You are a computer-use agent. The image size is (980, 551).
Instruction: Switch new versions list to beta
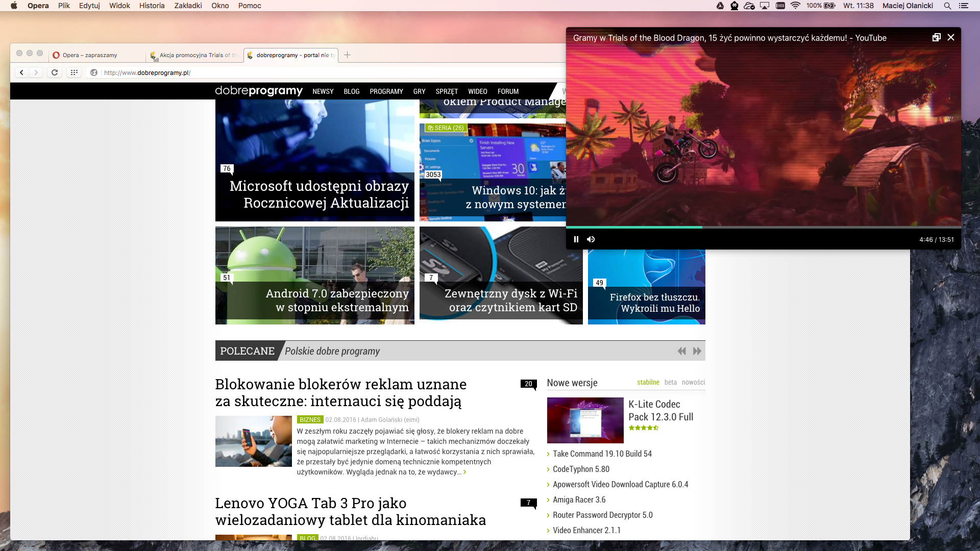[x=670, y=382]
